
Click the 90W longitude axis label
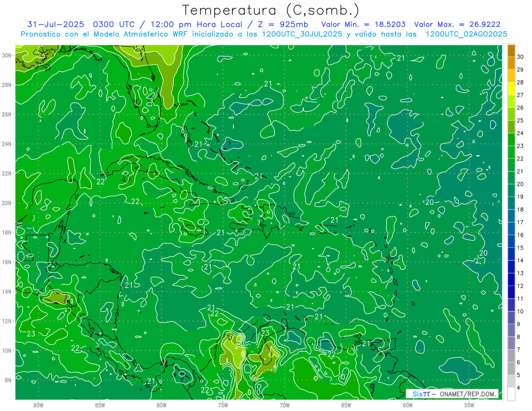point(38,405)
